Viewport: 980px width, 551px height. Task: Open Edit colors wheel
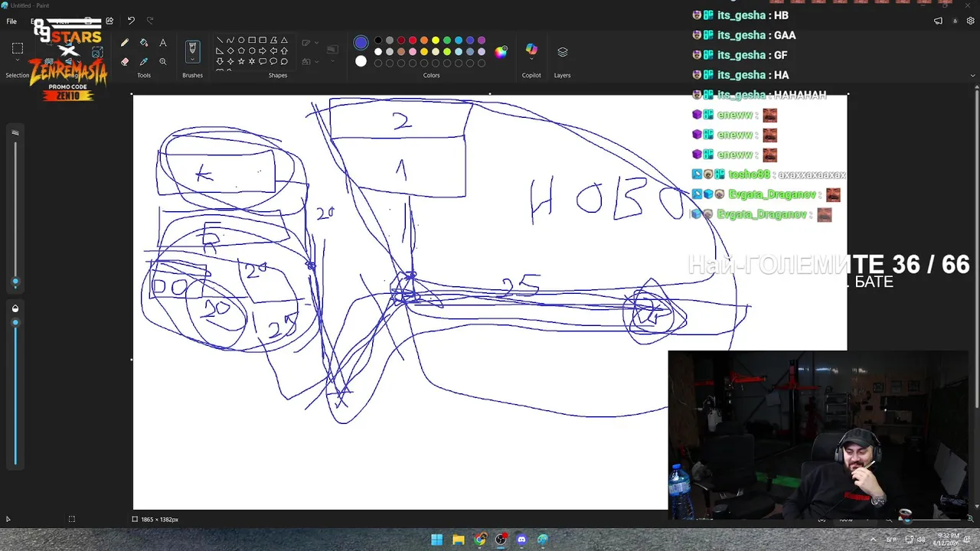click(x=501, y=52)
